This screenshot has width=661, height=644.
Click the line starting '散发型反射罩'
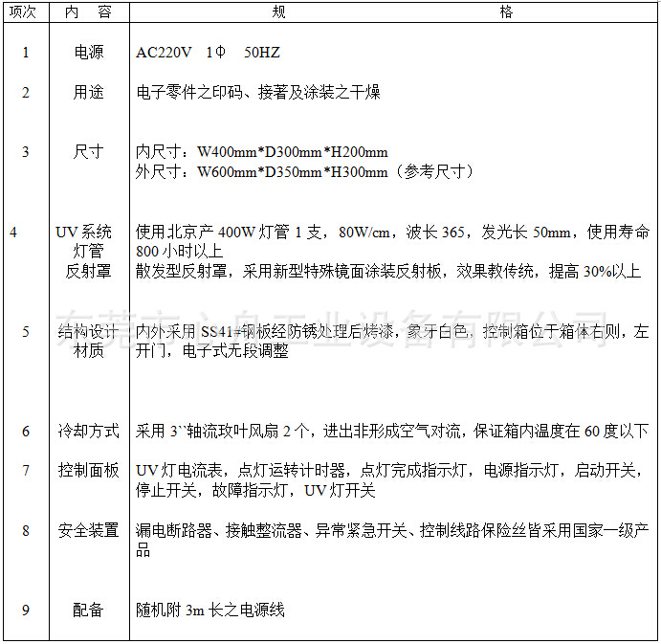click(388, 271)
